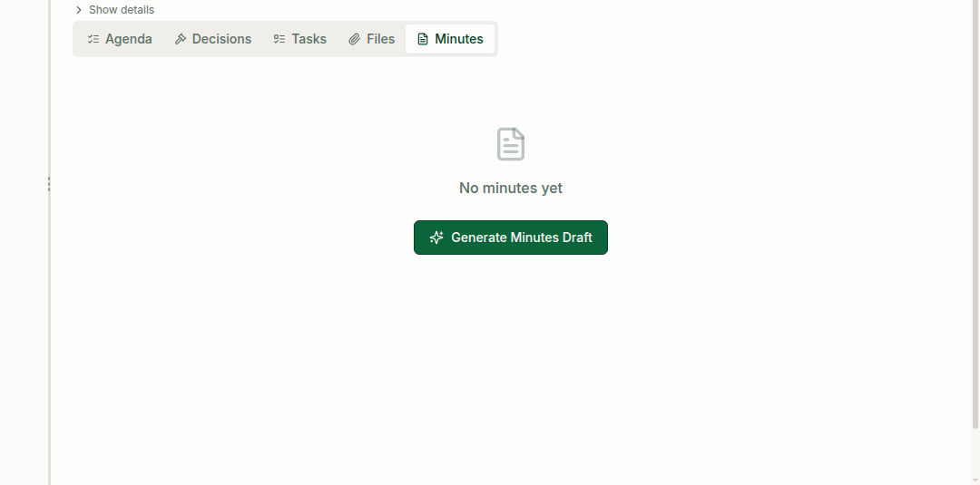This screenshot has height=485, width=980.
Task: Click the 'No minutes yet' text
Action: 511,188
